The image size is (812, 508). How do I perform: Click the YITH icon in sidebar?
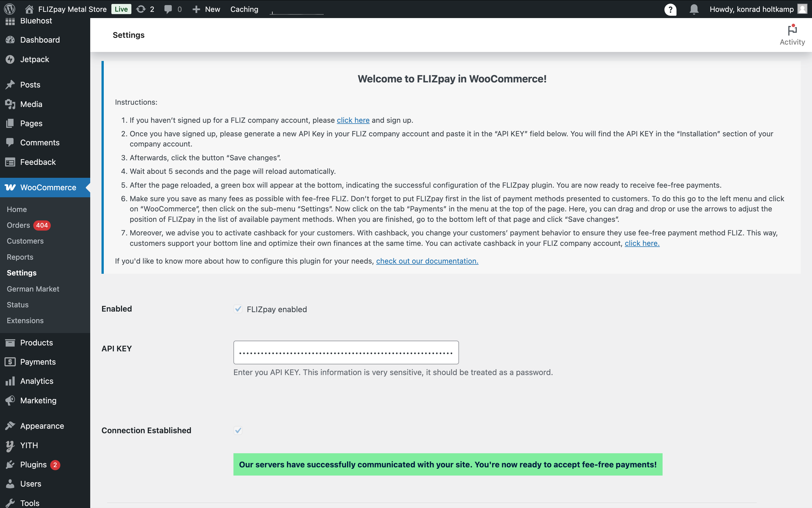pos(10,446)
